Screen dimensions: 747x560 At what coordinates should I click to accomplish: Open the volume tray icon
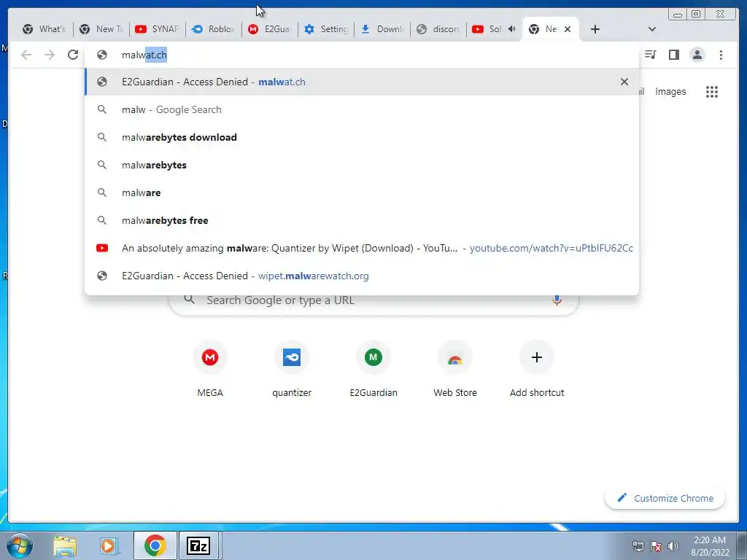coord(673,546)
